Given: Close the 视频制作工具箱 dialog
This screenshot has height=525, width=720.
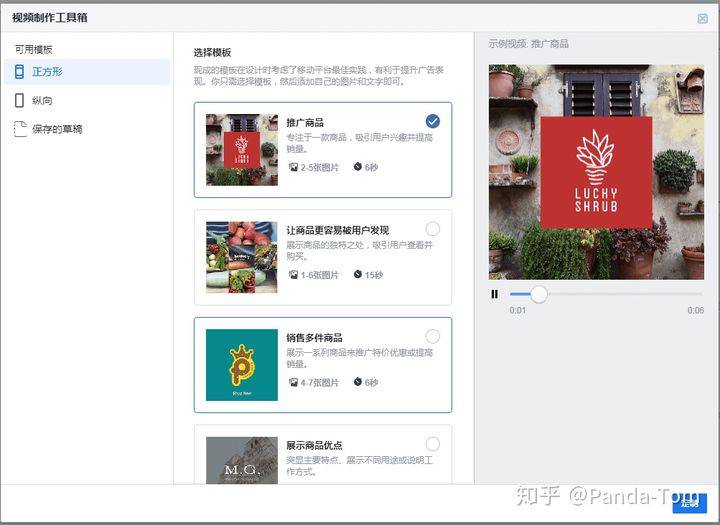Looking at the screenshot, I should point(702,18).
